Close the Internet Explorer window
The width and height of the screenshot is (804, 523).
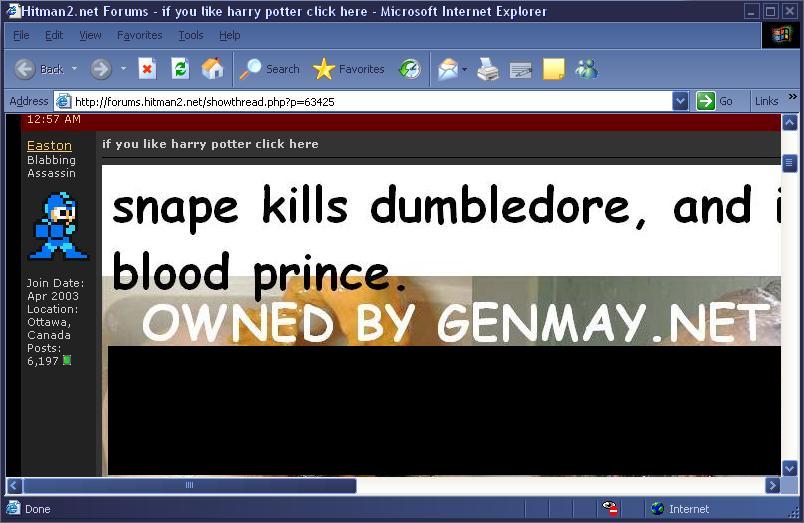(790, 11)
